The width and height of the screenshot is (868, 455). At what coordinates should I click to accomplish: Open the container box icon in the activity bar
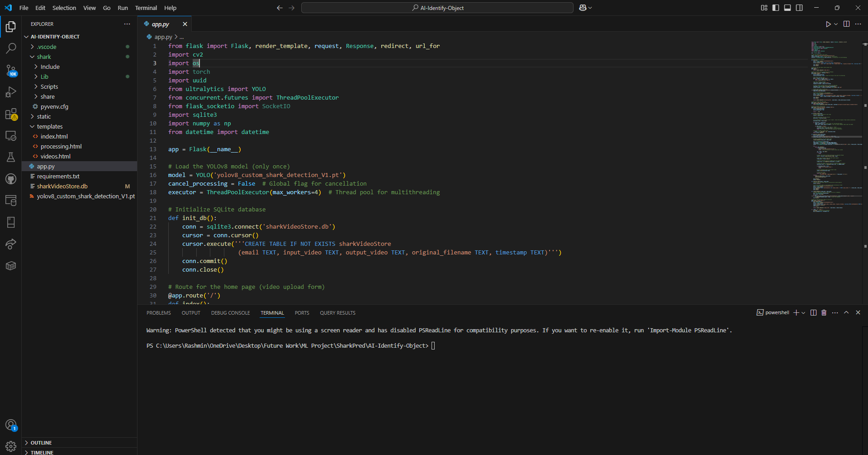click(x=11, y=266)
